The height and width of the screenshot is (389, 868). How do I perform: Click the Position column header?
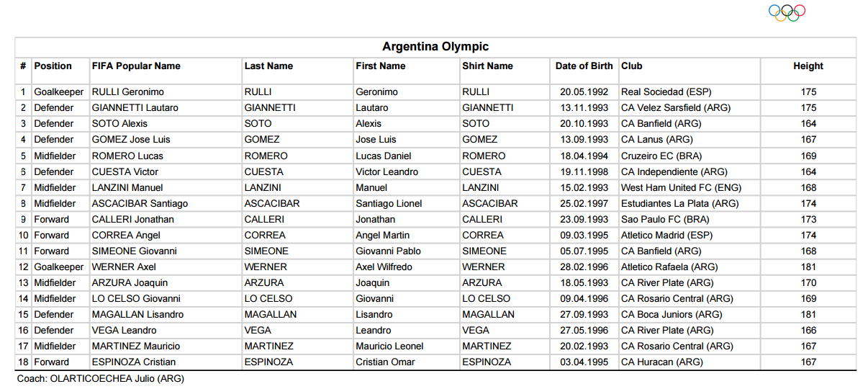point(53,66)
